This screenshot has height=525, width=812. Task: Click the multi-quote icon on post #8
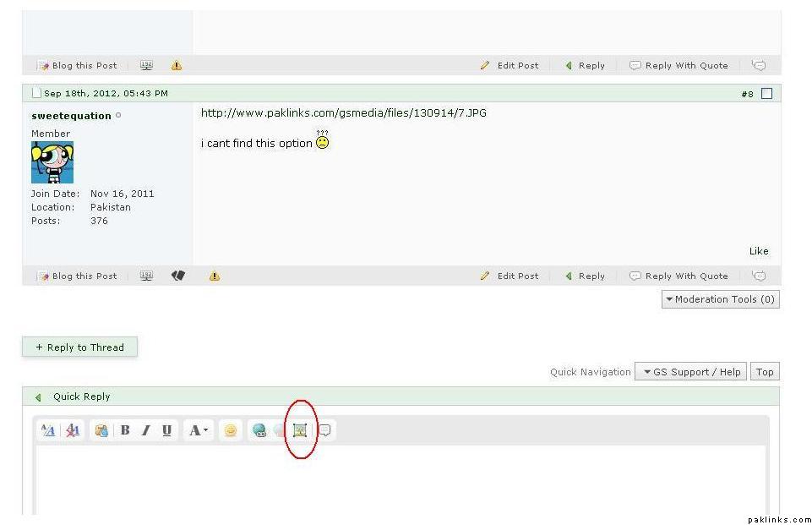(759, 276)
